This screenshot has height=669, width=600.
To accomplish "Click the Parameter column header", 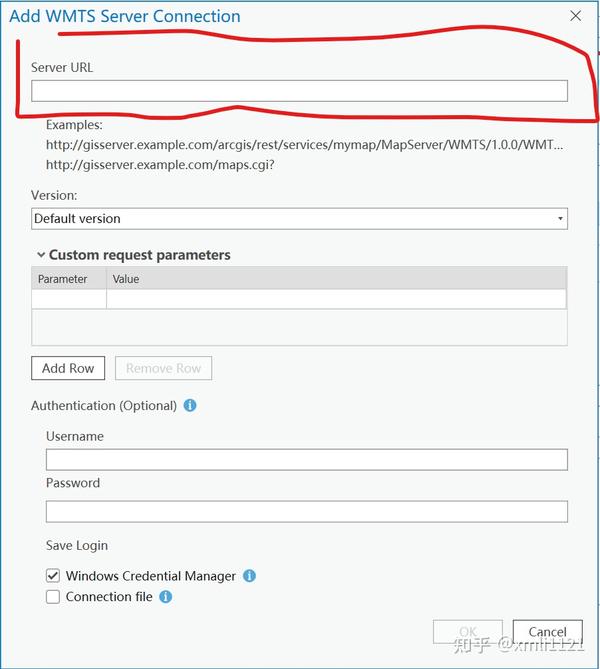I will tap(63, 279).
